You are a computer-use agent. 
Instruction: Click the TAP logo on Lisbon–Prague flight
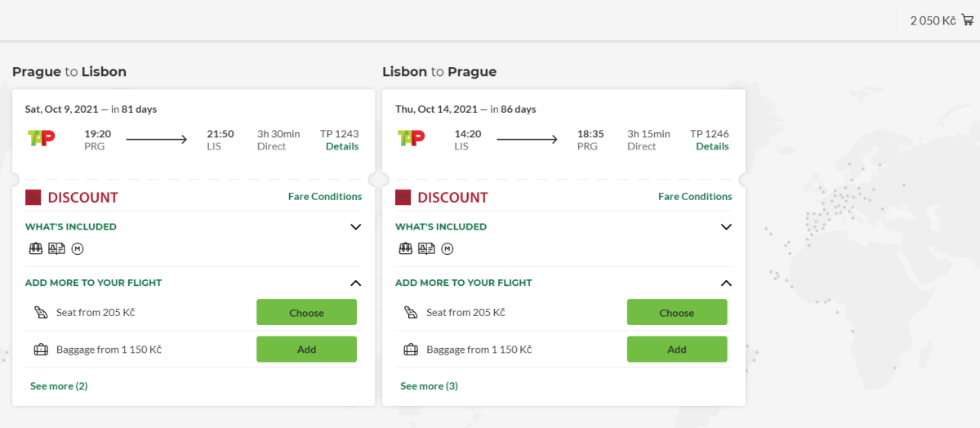coord(411,138)
